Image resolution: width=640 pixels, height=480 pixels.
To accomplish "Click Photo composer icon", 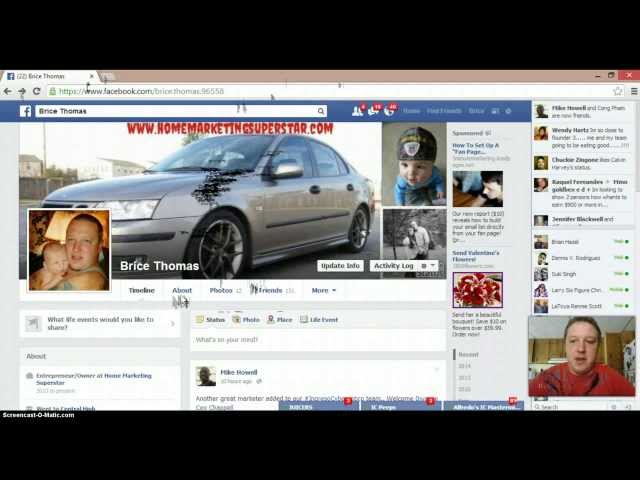I will coord(236,320).
